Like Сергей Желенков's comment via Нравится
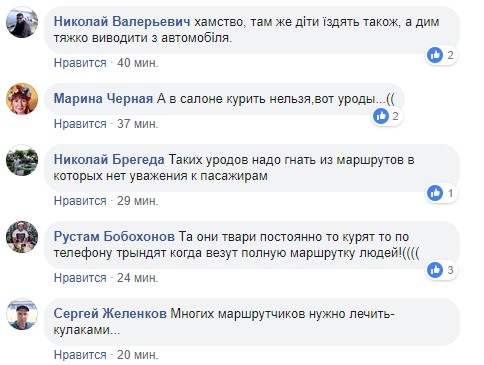Image resolution: width=484 pixels, height=365 pixels. click(x=80, y=355)
